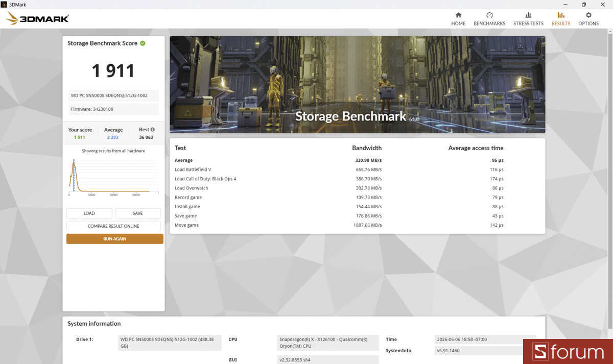
Task: Click Average score value 2 293
Action: tap(113, 137)
